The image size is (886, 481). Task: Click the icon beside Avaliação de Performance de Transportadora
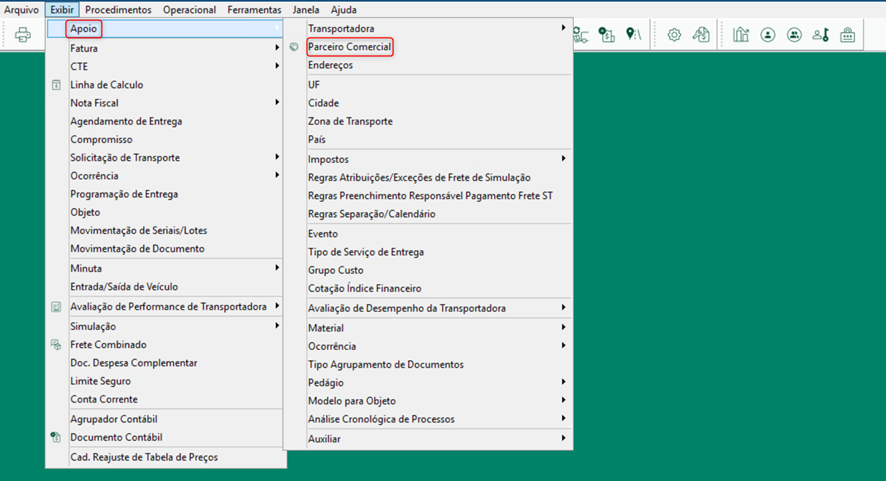click(56, 306)
